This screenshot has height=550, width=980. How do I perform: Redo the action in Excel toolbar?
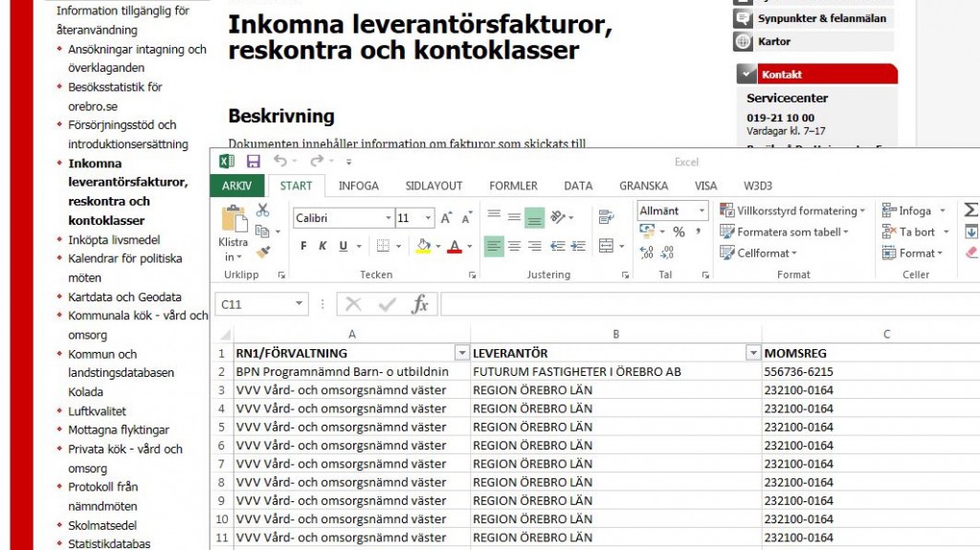click(317, 162)
